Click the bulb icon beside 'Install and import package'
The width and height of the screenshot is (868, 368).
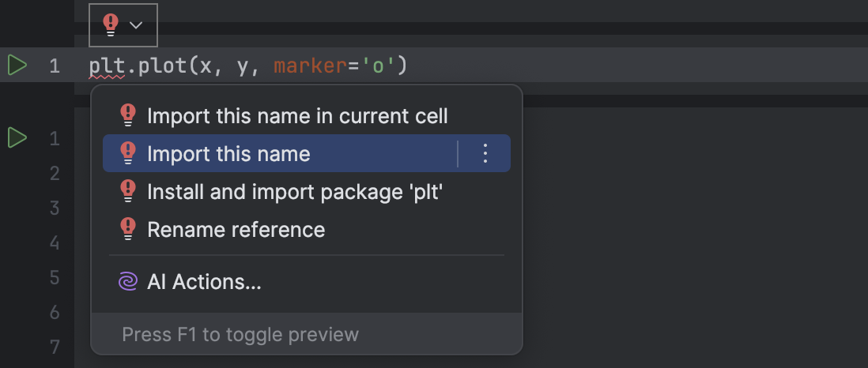[127, 191]
